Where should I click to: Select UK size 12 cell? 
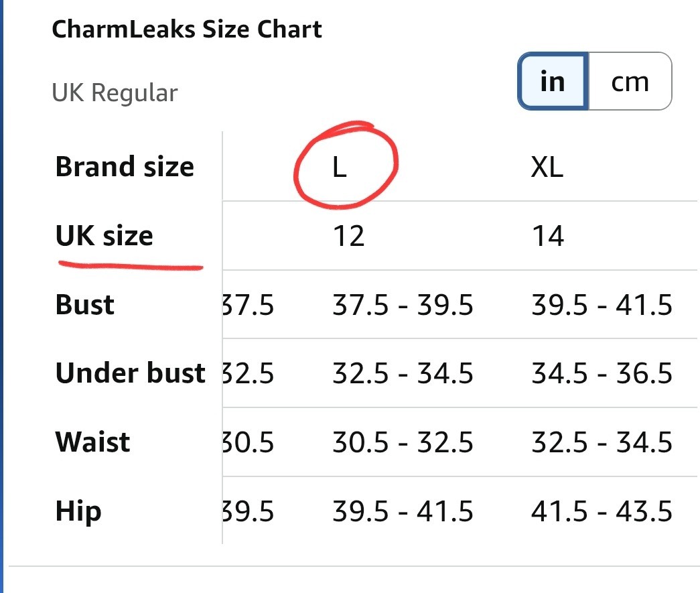click(x=348, y=237)
